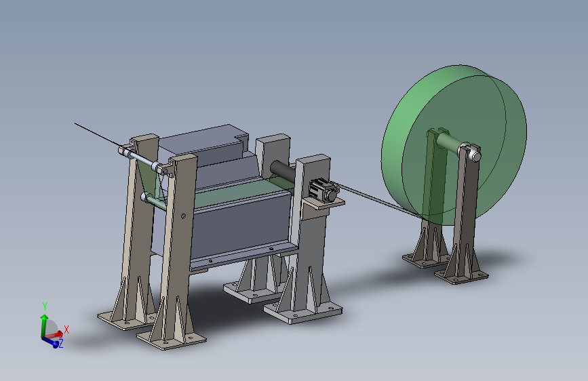Click the blue Z axis of the orientation triad

[x=51, y=342]
